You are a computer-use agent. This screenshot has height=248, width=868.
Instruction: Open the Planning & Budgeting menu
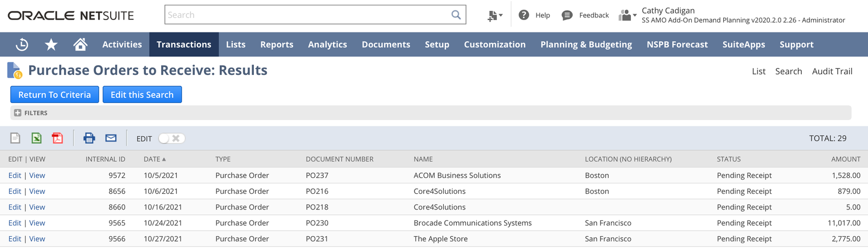pos(586,44)
